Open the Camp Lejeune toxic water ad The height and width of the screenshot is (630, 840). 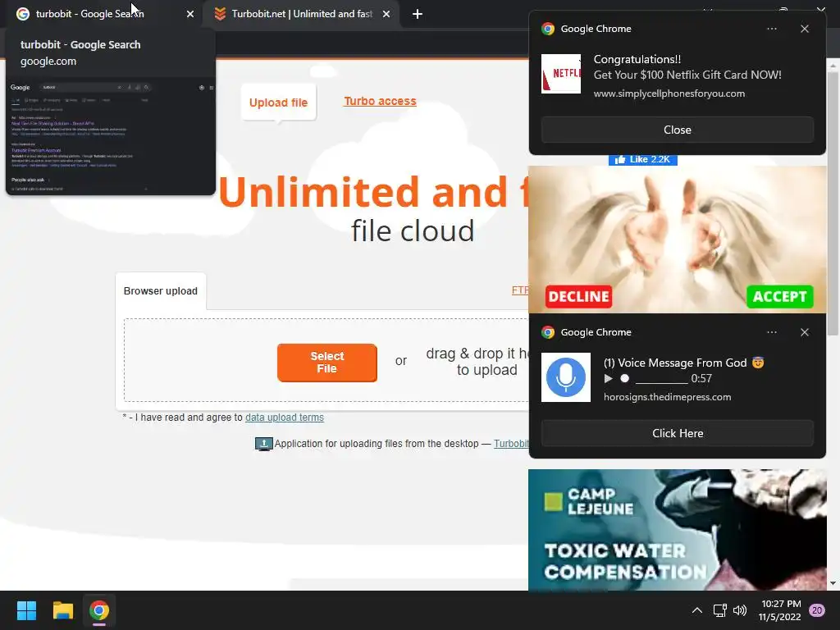pyautogui.click(x=677, y=530)
